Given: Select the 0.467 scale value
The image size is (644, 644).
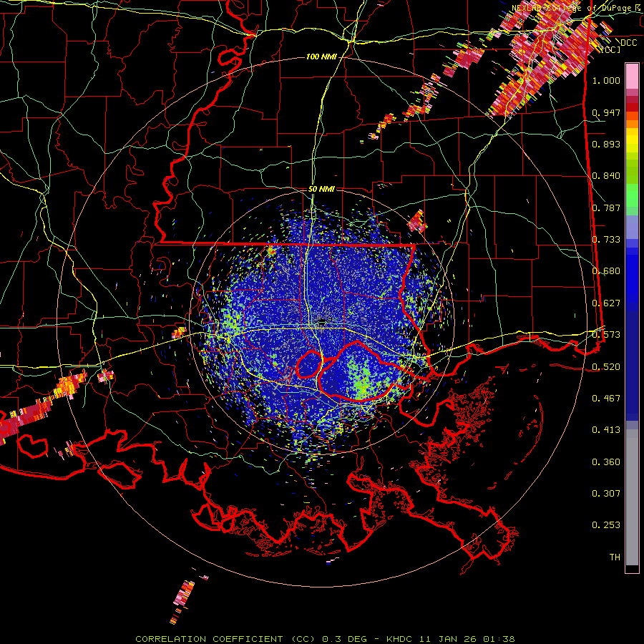Looking at the screenshot, I should pyautogui.click(x=606, y=398).
